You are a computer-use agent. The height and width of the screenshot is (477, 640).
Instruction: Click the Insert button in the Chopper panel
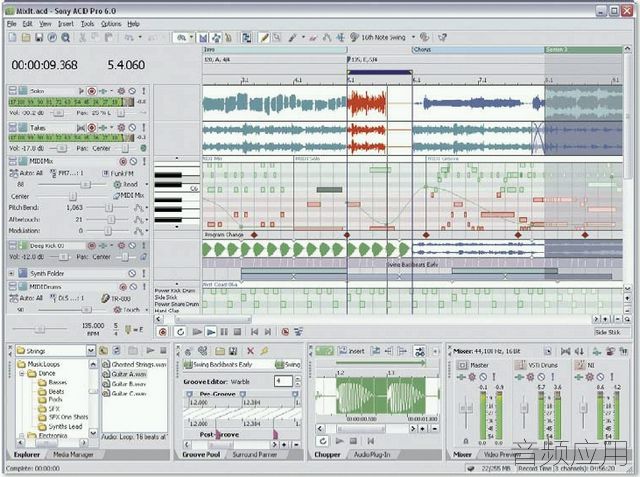351,351
